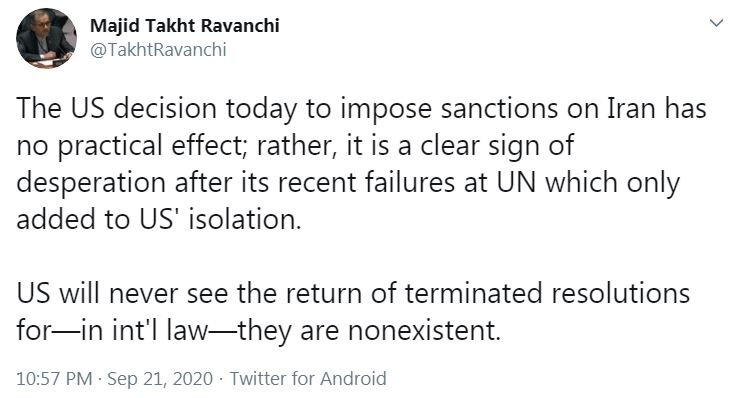Click the line starting 'US will never see'

[353, 294]
